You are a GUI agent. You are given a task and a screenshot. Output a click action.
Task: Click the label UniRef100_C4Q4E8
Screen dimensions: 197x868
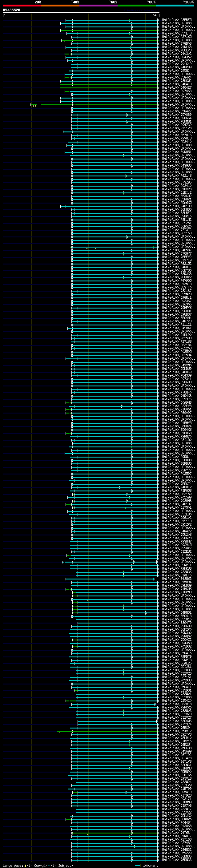(x=176, y=84)
